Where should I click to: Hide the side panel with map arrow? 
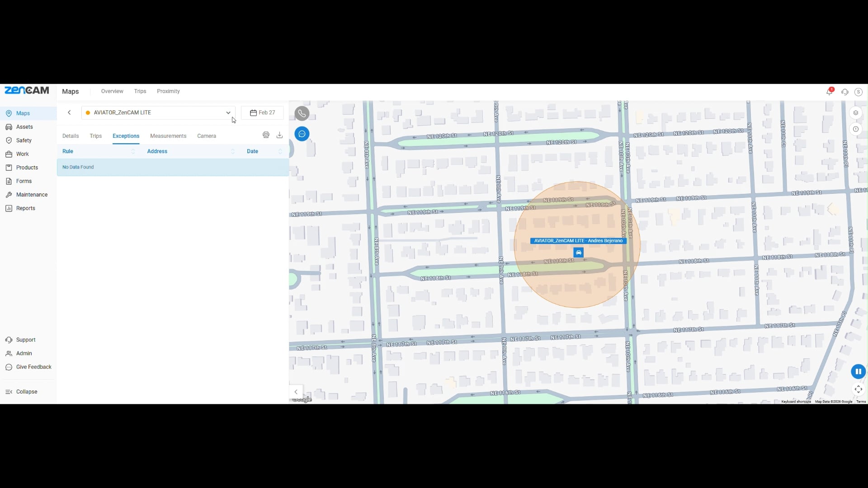pyautogui.click(x=296, y=392)
